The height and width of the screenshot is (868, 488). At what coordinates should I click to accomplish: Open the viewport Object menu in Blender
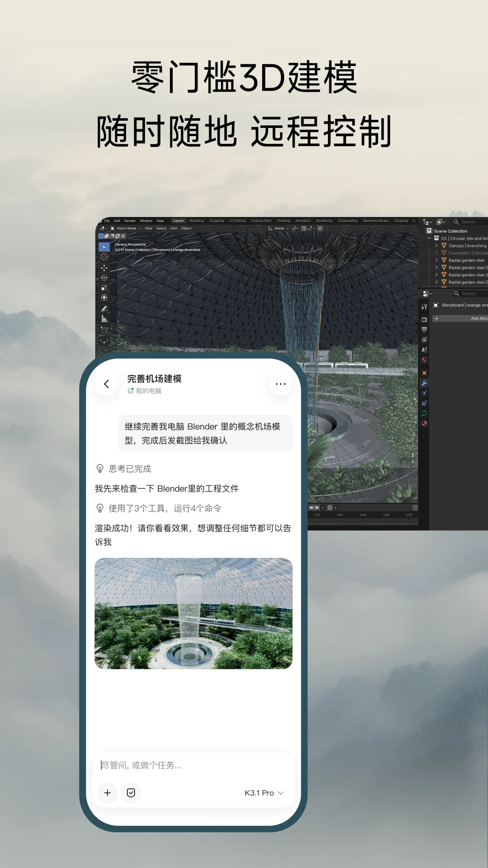point(186,228)
